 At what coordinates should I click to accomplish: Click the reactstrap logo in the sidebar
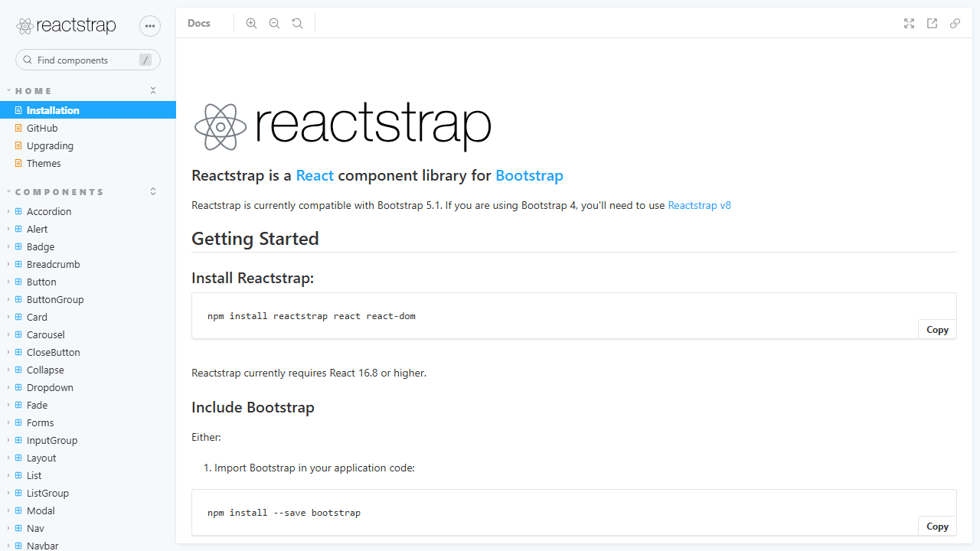(x=67, y=25)
